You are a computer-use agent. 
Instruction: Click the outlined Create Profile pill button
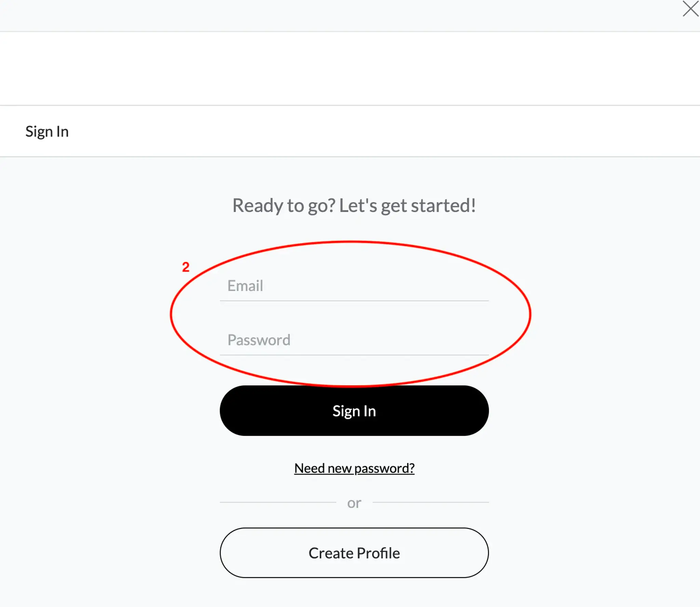[x=354, y=553]
